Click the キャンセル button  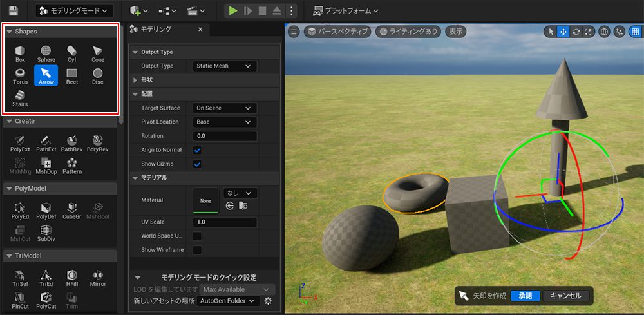[x=565, y=296]
